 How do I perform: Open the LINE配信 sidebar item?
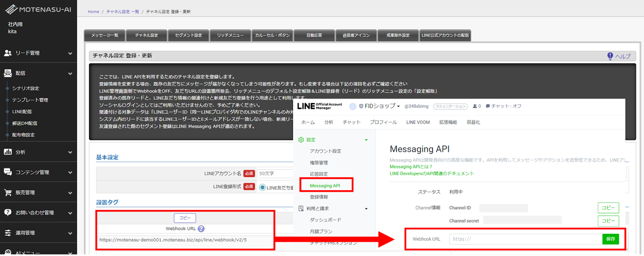(22, 112)
